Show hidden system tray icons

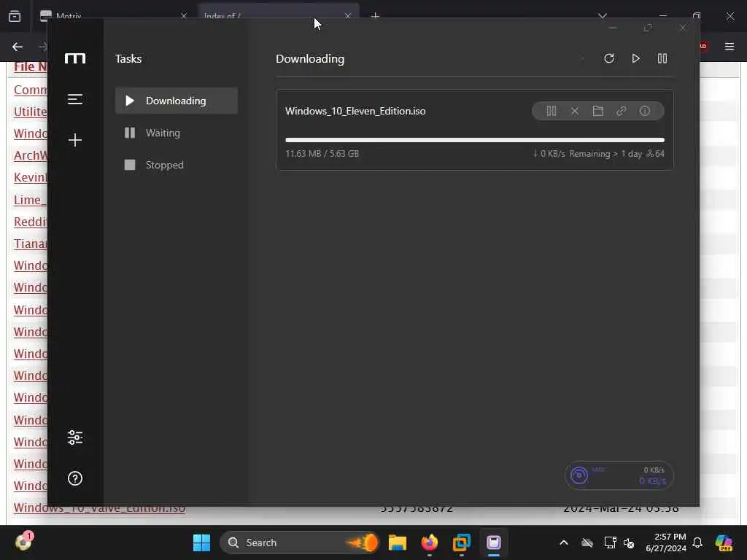tap(564, 542)
